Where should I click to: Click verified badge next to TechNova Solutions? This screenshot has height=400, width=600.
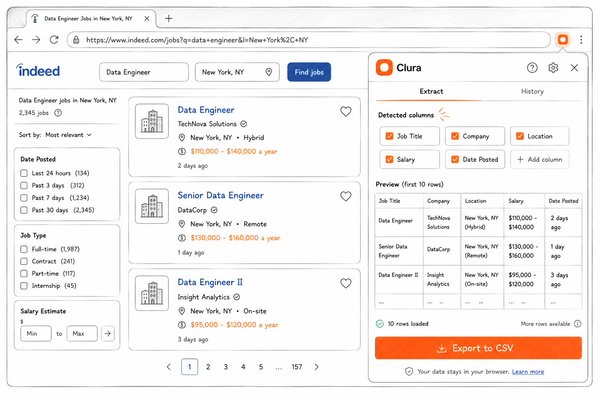pyautogui.click(x=244, y=124)
